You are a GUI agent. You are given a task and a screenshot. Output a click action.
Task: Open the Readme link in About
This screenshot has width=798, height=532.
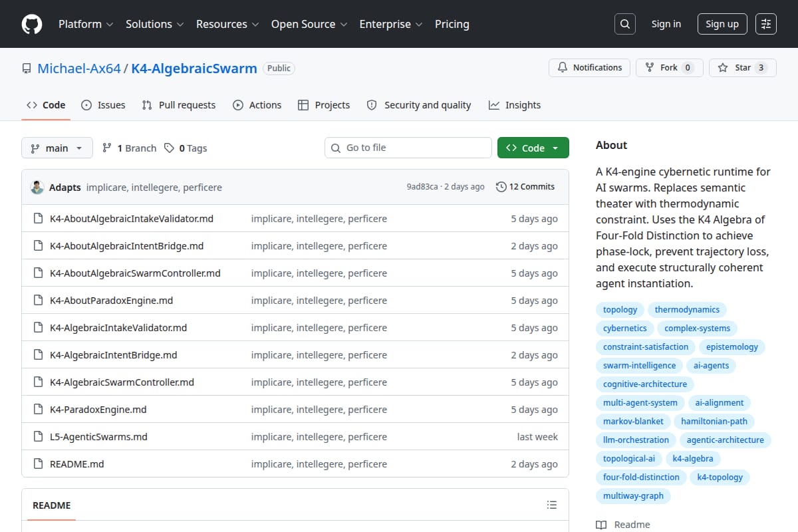pos(623,525)
